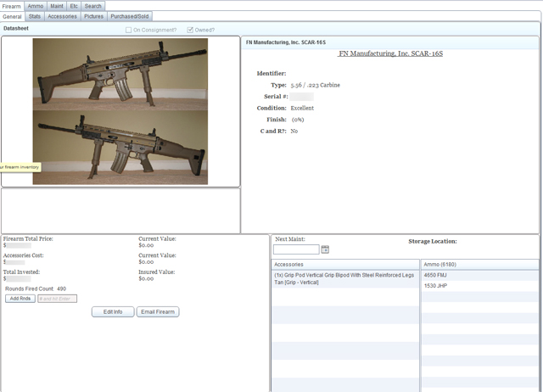543x392 pixels.
Task: Focus the rounds count input field
Action: tap(57, 299)
